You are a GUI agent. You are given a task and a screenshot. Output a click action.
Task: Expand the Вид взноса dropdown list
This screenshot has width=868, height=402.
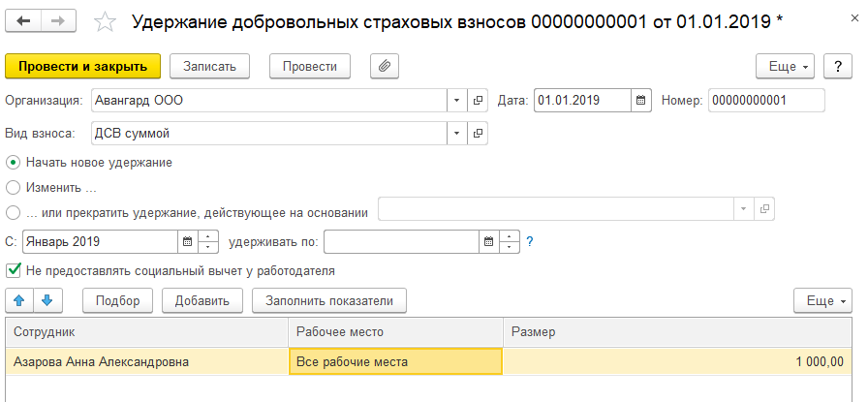456,133
